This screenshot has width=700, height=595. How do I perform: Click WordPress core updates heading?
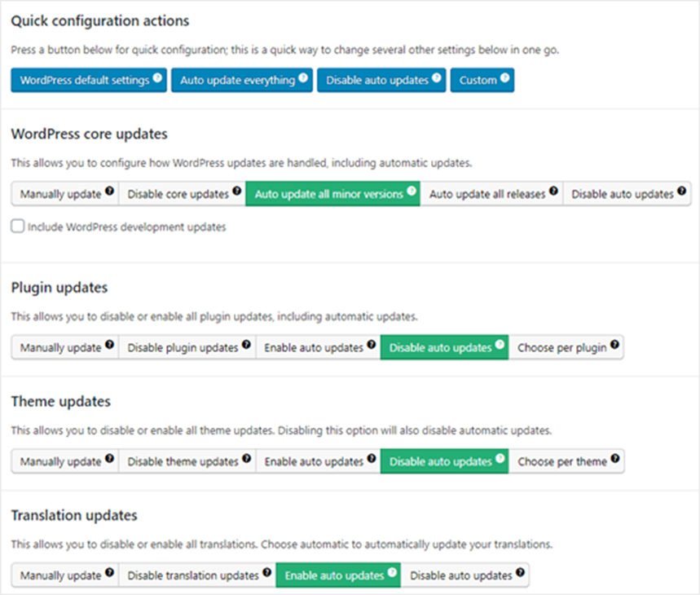coord(90,134)
